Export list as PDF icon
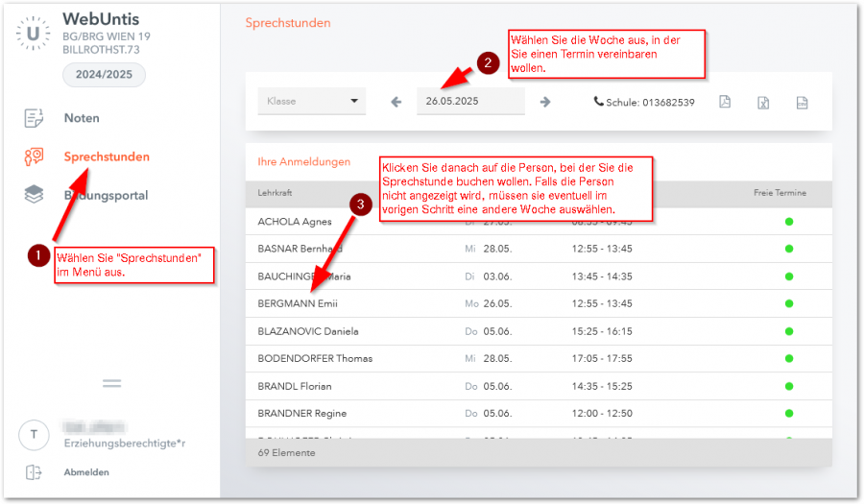Viewport: 864px width, 504px height. coord(725,102)
